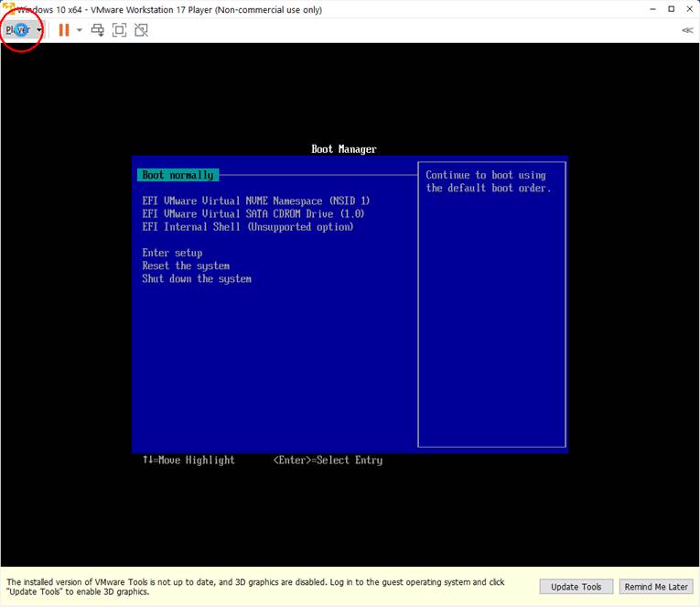
Task: Toggle Unity mode icon
Action: (141, 30)
